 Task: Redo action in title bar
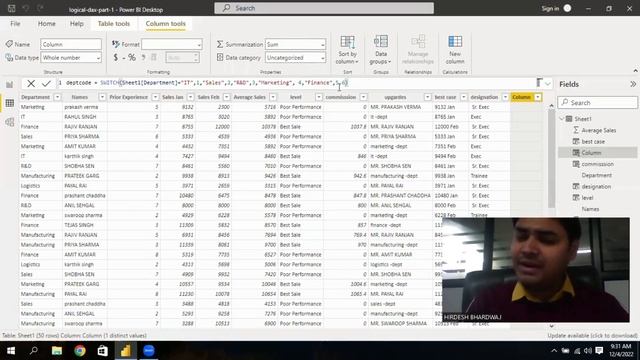(40, 8)
